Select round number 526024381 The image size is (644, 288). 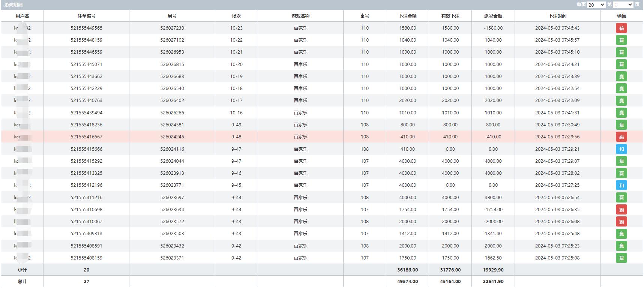click(172, 125)
